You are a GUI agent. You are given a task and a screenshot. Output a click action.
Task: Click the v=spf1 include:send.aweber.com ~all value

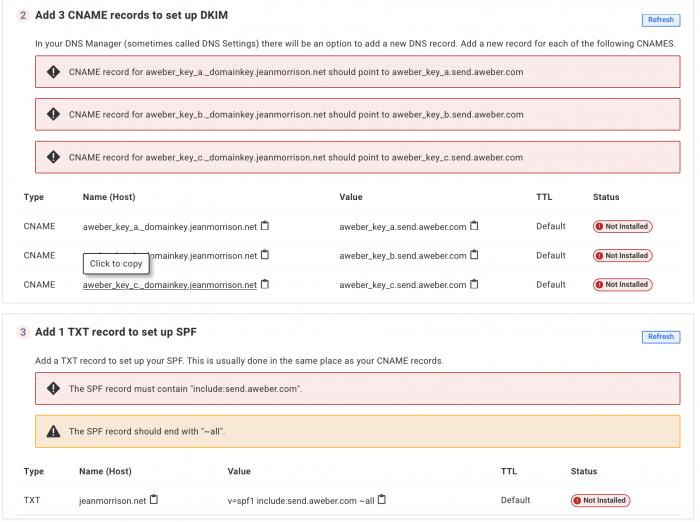pyautogui.click(x=301, y=501)
